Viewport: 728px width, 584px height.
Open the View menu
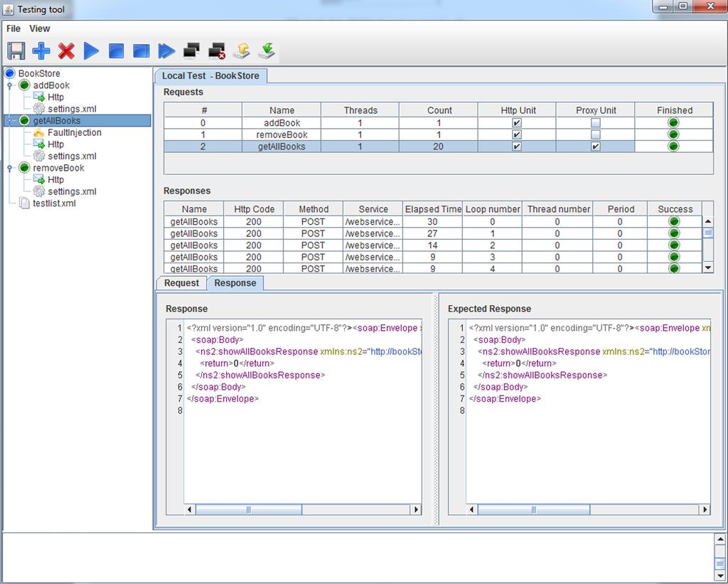point(40,28)
